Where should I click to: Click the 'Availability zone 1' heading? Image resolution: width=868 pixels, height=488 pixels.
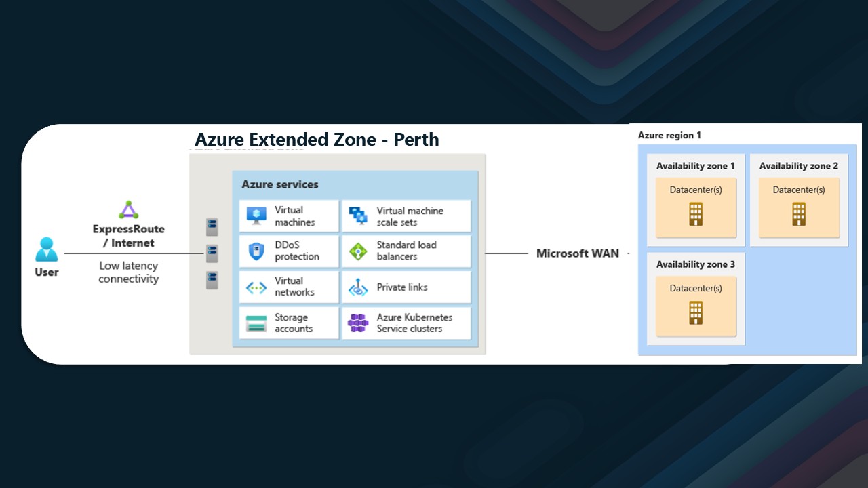pyautogui.click(x=696, y=166)
